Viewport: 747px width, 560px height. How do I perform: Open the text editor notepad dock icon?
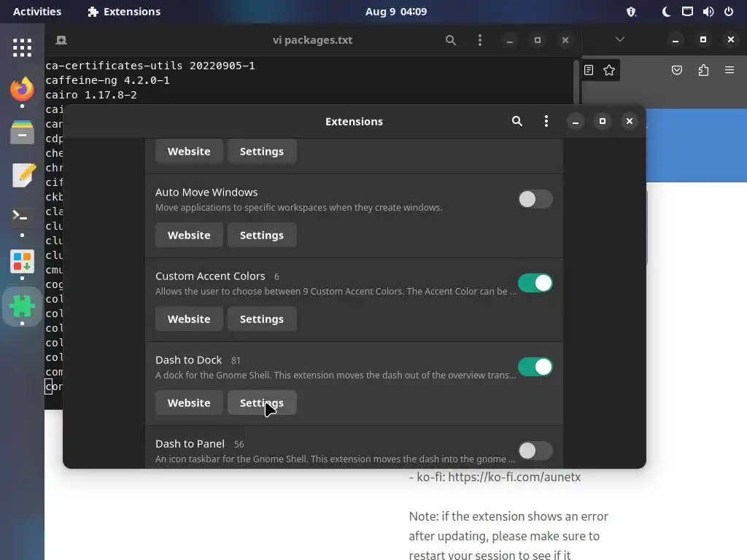pyautogui.click(x=22, y=175)
